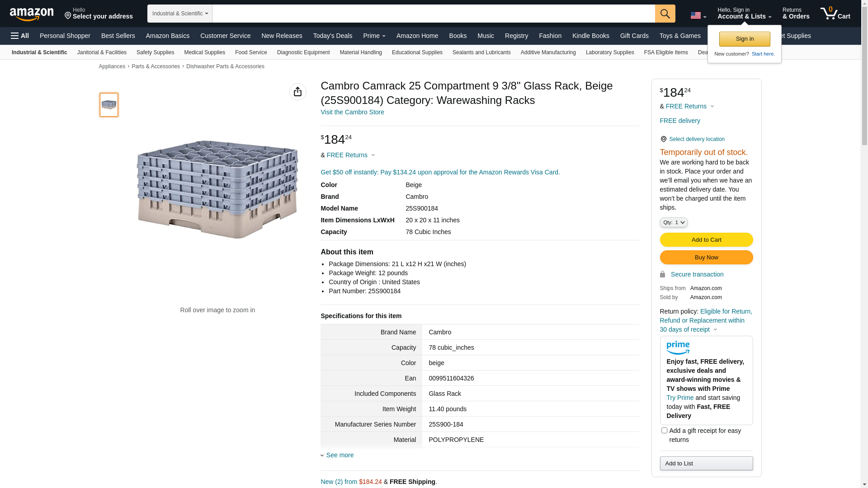Open Food Service category tab
Screen dimensions: 868x488
point(251,52)
